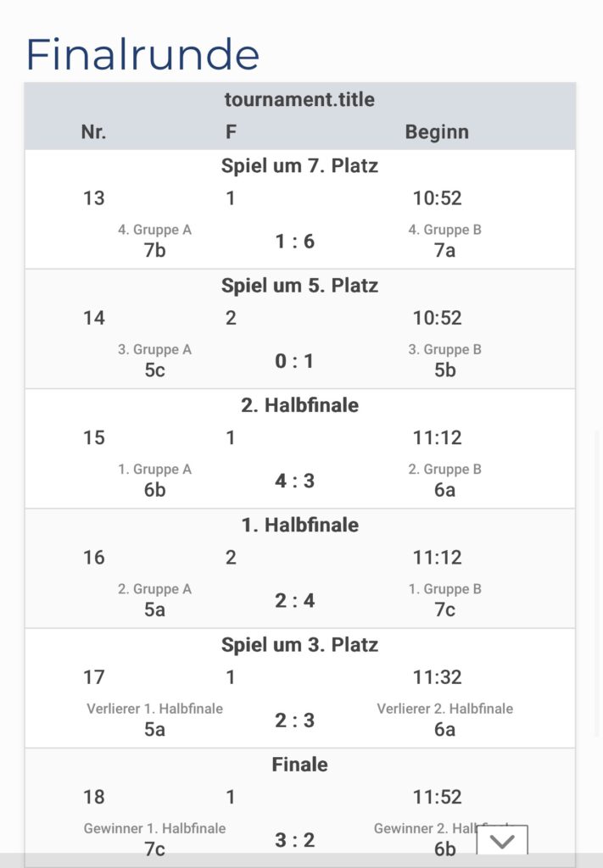Click the final score 3 : 2
This screenshot has width=603, height=868.
pos(294,840)
